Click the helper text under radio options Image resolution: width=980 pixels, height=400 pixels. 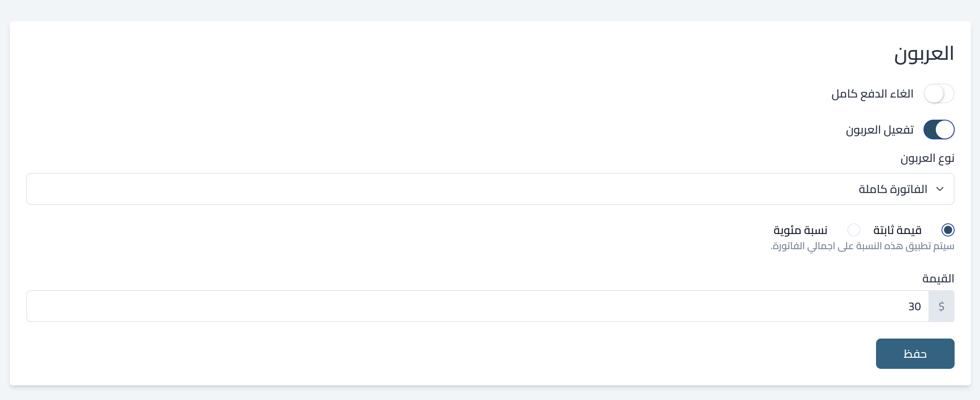click(x=862, y=246)
